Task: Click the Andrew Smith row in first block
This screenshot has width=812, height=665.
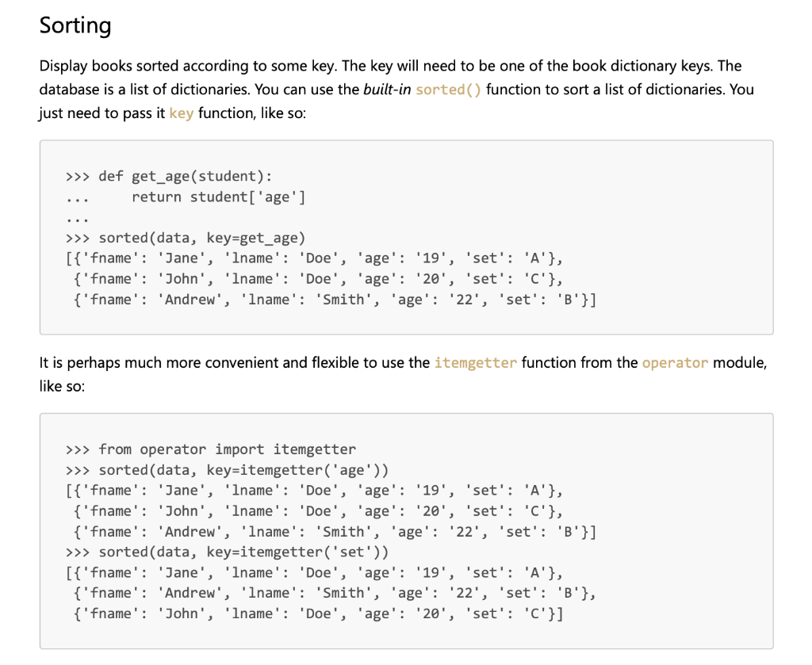Action: [x=335, y=300]
